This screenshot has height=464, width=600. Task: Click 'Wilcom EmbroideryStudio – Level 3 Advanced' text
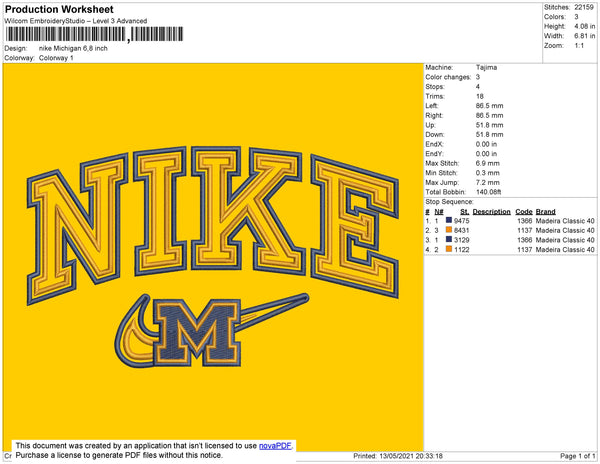(x=76, y=21)
